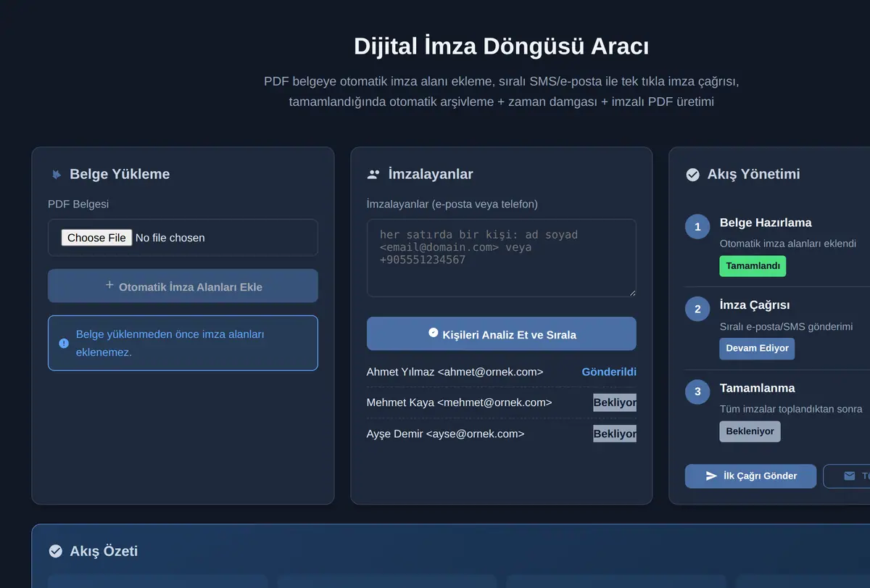Click Bekliyor status for Mehmet Kaya
The height and width of the screenshot is (588, 870).
[x=615, y=402]
